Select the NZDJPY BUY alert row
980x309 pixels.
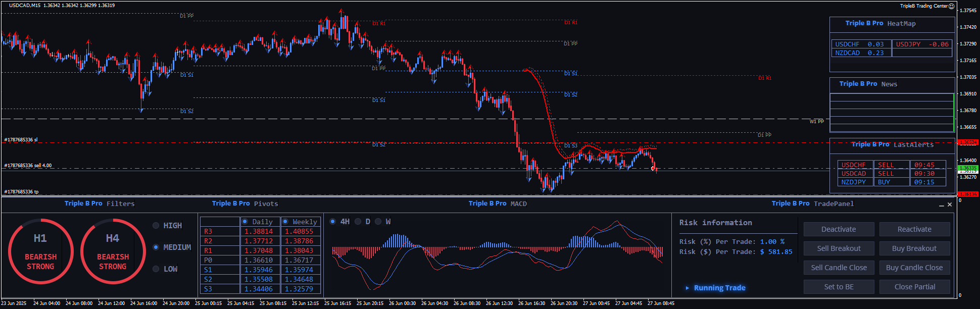(891, 182)
